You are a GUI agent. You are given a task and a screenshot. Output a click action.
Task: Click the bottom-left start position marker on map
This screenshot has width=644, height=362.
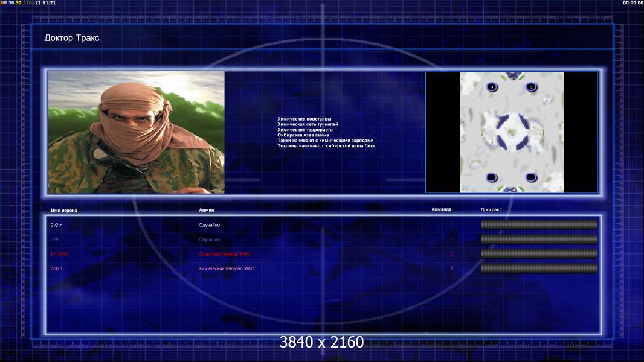click(492, 177)
